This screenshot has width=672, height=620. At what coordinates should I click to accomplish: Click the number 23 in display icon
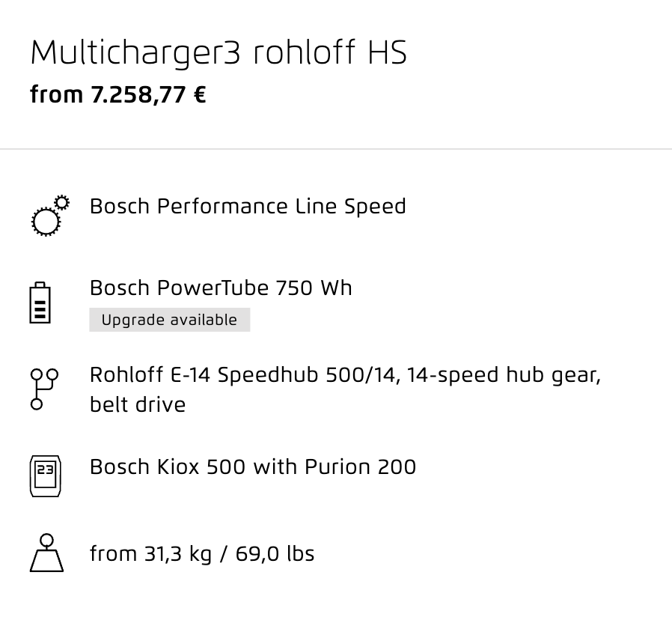(46, 469)
